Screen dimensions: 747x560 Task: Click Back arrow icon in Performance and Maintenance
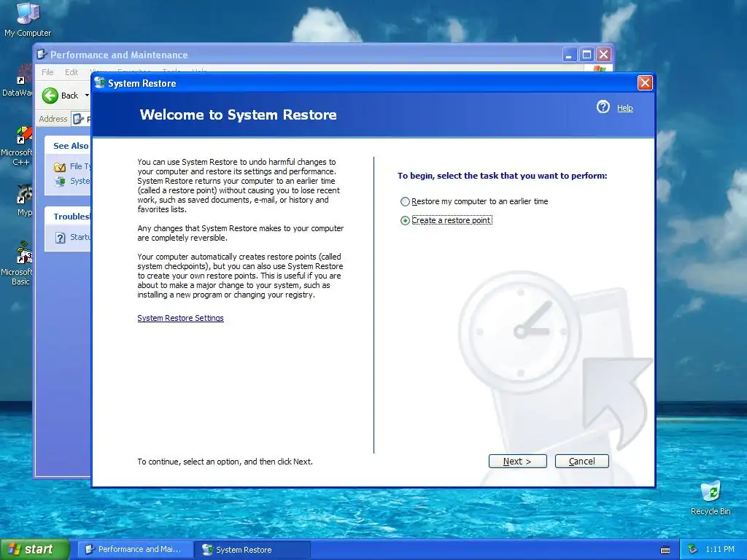50,96
